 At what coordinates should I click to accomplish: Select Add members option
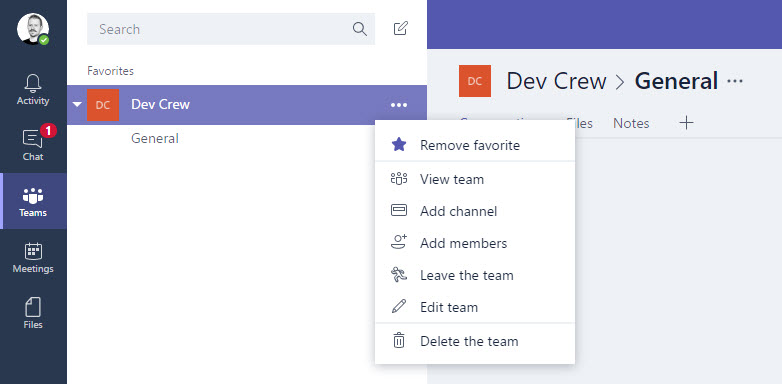coord(475,243)
